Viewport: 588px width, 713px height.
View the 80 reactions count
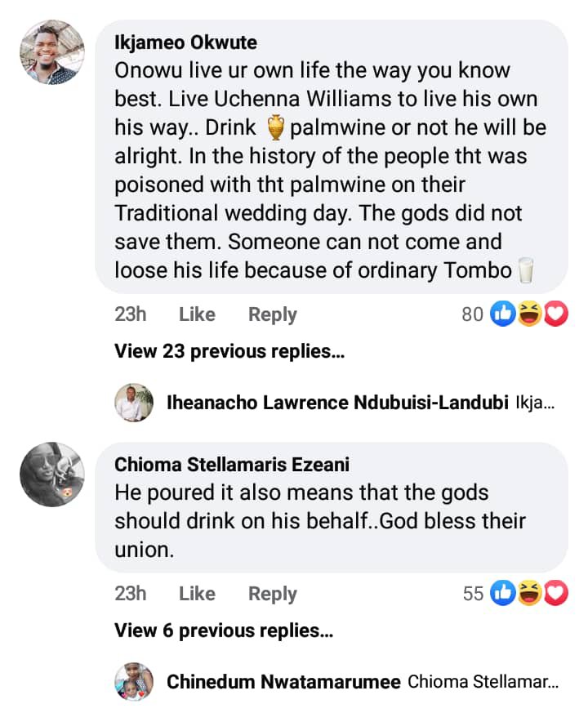pyautogui.click(x=473, y=314)
